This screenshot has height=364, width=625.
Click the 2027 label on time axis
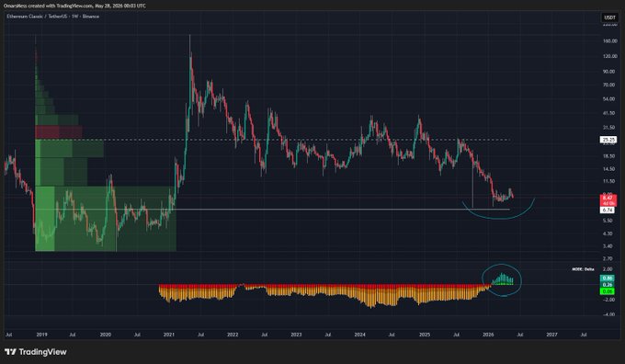tap(552, 335)
